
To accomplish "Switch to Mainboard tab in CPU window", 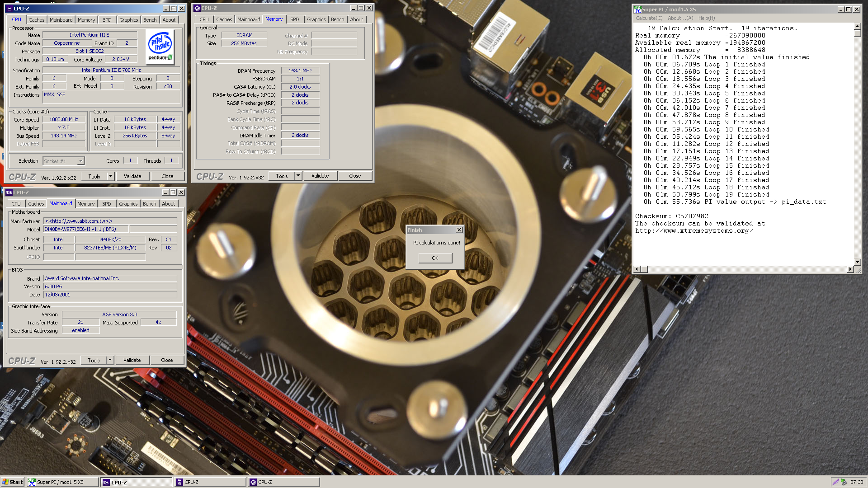I will [x=61, y=20].
